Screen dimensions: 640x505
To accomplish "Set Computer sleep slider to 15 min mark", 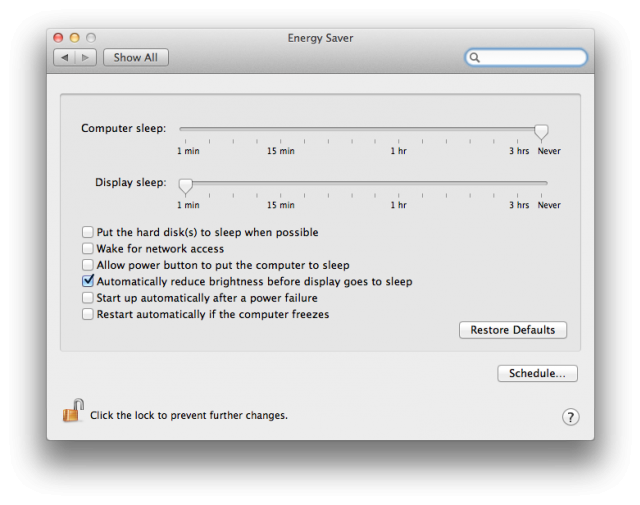I will [280, 129].
